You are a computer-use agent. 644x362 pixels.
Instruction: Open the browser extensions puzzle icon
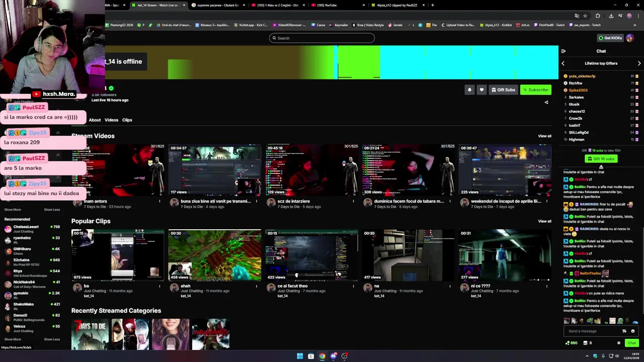(x=598, y=16)
